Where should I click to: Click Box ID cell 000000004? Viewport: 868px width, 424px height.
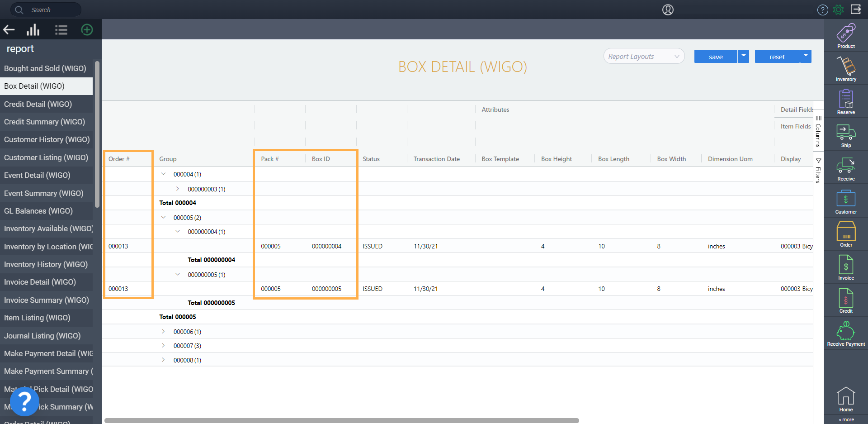coord(326,246)
